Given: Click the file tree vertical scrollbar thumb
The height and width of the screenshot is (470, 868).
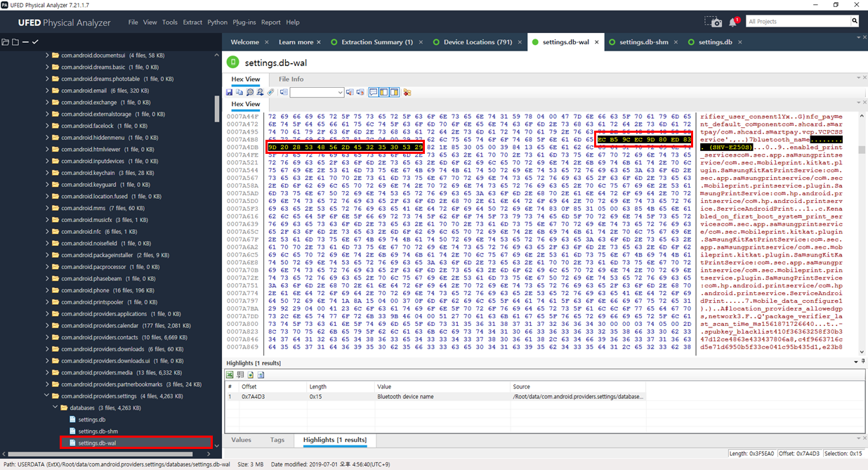Looking at the screenshot, I should (217, 109).
